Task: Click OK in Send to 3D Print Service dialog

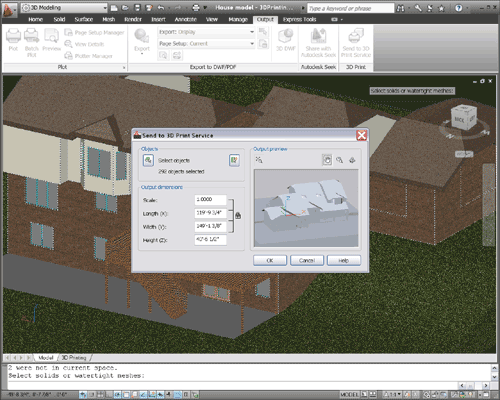Action: pos(270,260)
